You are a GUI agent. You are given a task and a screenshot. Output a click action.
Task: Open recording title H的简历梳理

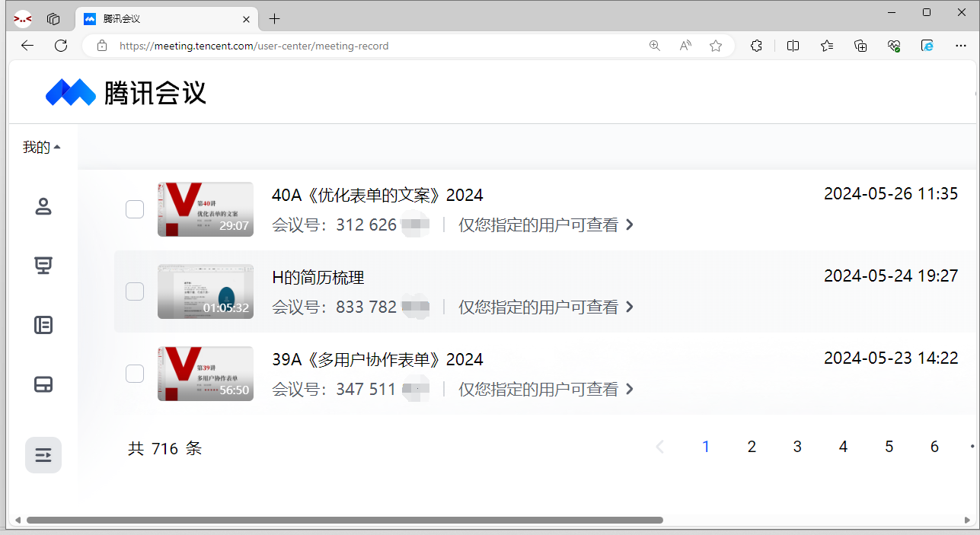tap(318, 278)
